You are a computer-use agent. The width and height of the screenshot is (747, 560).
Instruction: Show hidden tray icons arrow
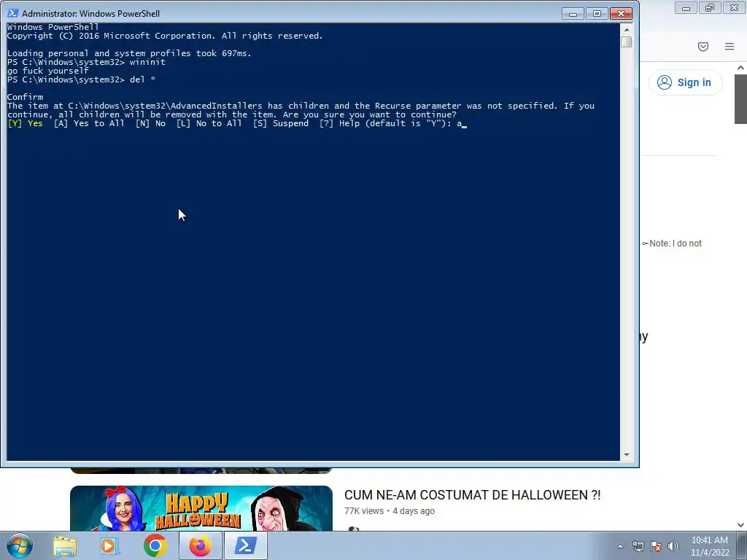pyautogui.click(x=620, y=546)
